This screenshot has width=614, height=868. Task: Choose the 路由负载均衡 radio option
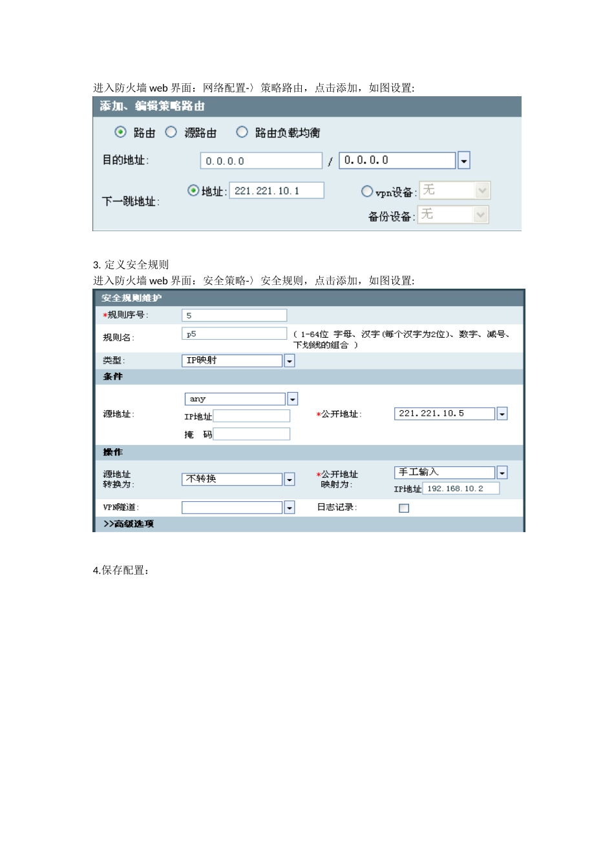click(x=242, y=132)
